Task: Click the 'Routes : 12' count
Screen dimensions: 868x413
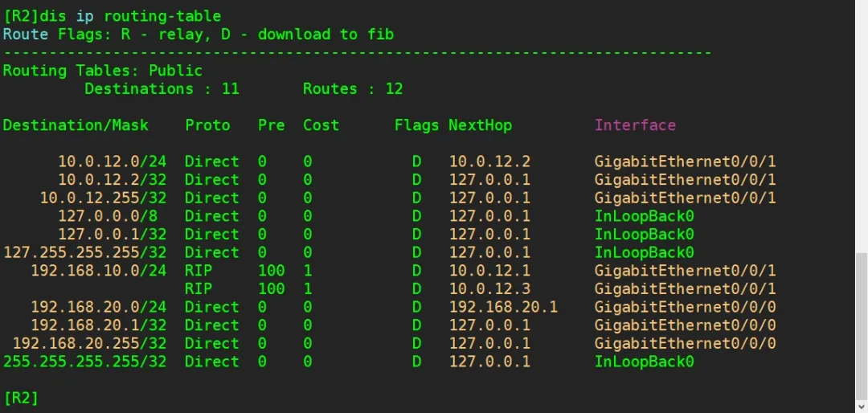Action: [x=353, y=89]
